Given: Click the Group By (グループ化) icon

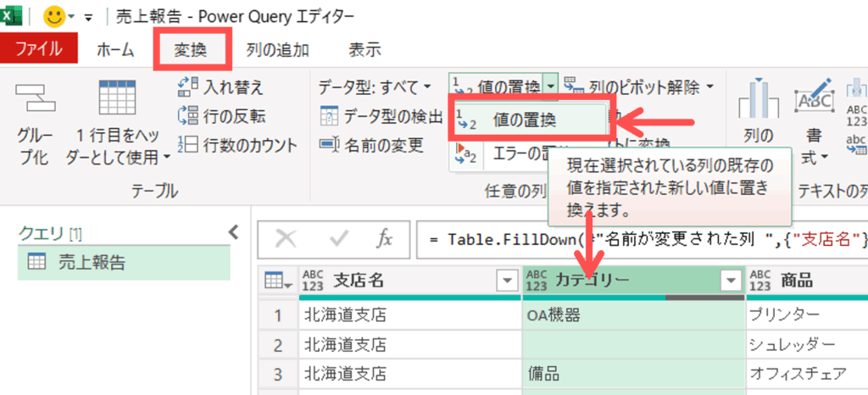Looking at the screenshot, I should [34, 100].
